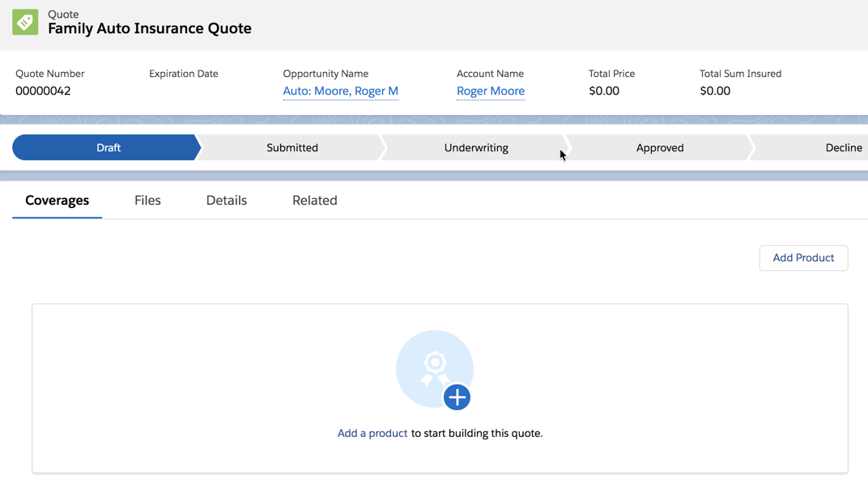Open the Auto: Moore, Roger M opportunity link

point(340,91)
